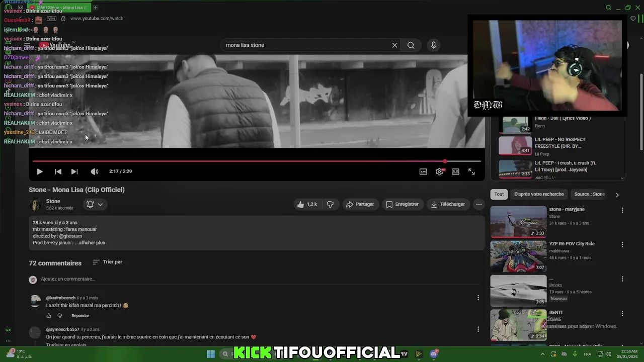Open options for 'stone - maryjane' suggestion
The width and height of the screenshot is (644, 362).
622,210
